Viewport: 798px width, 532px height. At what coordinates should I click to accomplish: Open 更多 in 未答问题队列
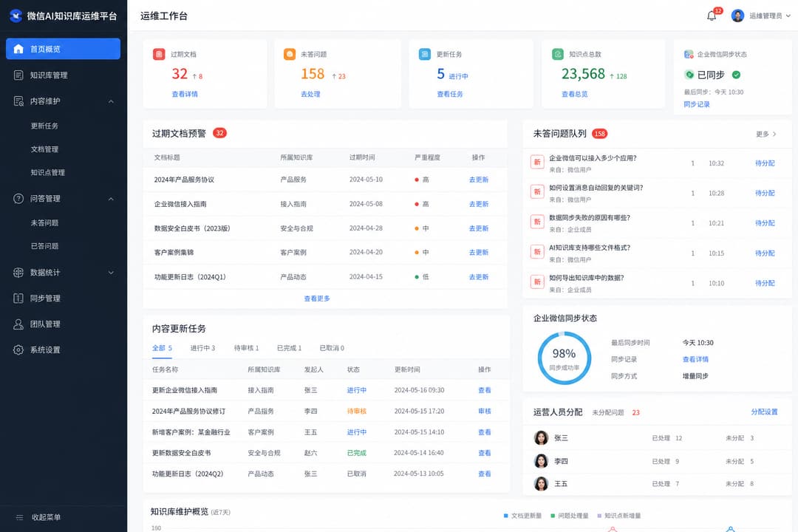[766, 134]
